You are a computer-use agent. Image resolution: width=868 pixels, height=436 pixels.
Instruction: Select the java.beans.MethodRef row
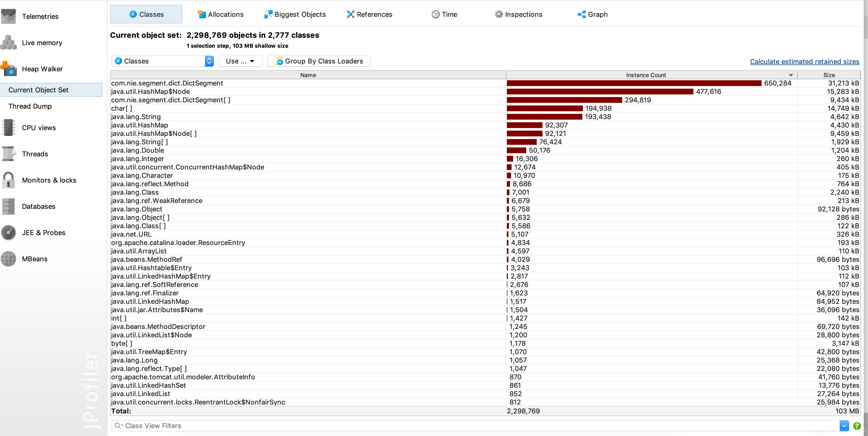pyautogui.click(x=485, y=259)
